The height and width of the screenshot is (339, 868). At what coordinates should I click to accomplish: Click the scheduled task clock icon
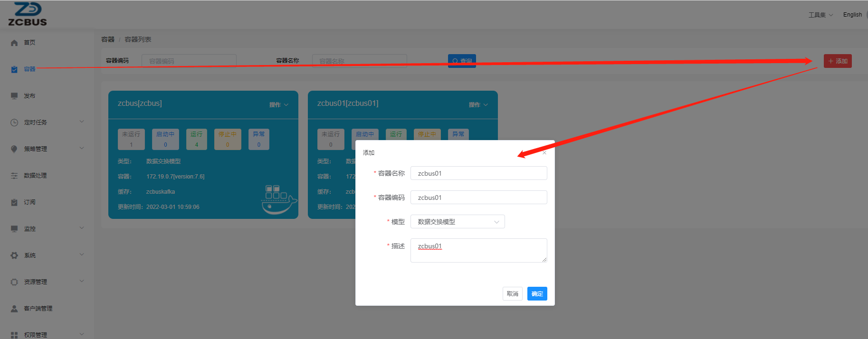click(14, 122)
